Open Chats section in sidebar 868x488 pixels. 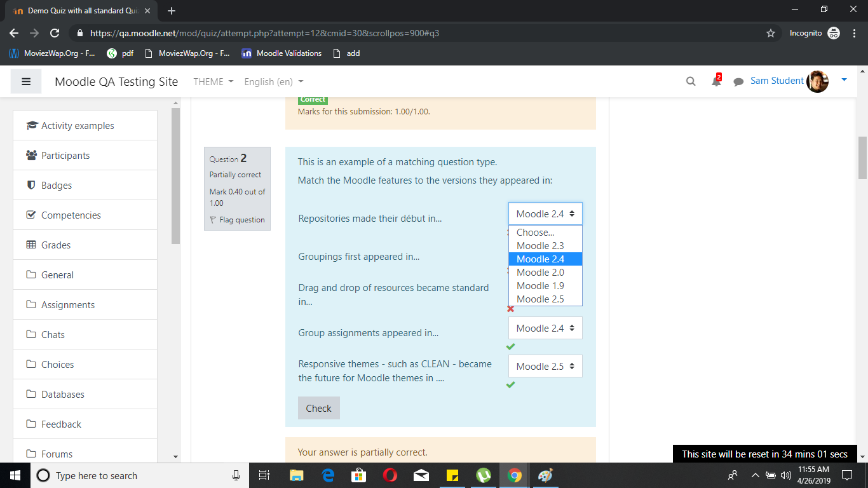[x=85, y=335]
